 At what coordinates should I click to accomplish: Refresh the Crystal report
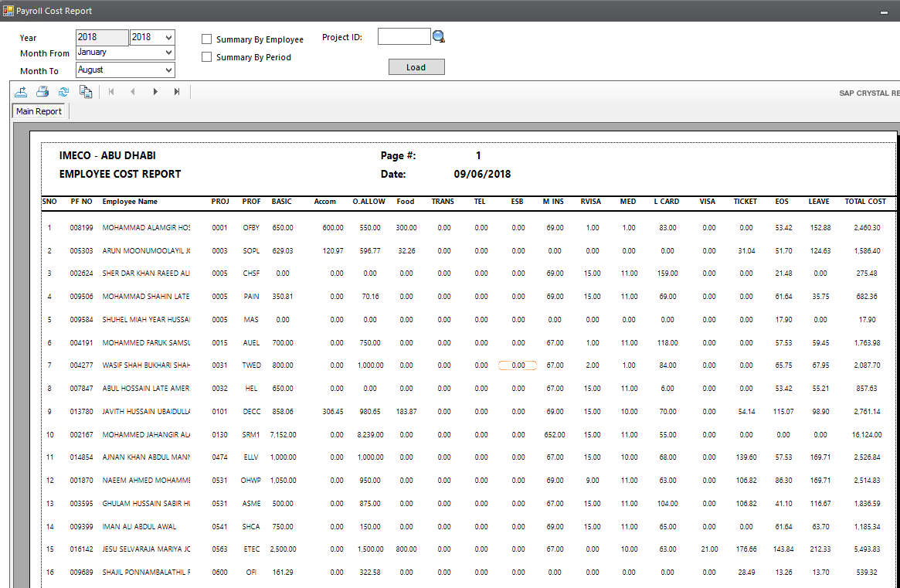click(x=63, y=92)
